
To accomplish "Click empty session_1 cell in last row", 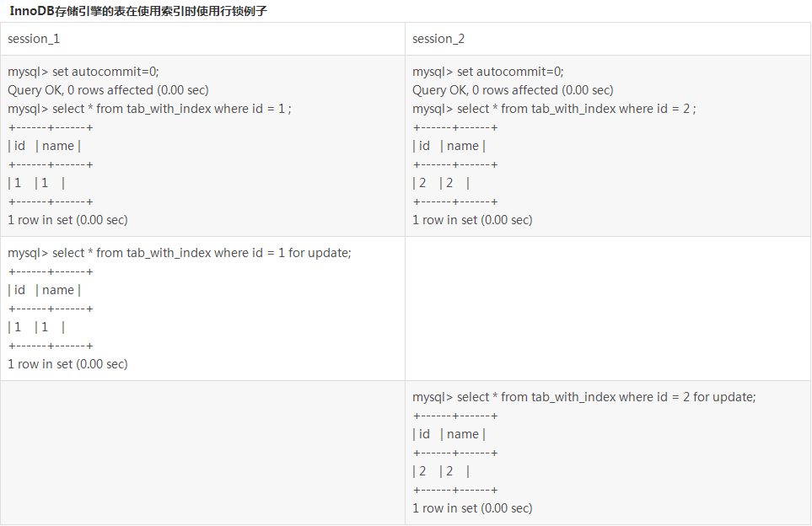I will coord(202,453).
